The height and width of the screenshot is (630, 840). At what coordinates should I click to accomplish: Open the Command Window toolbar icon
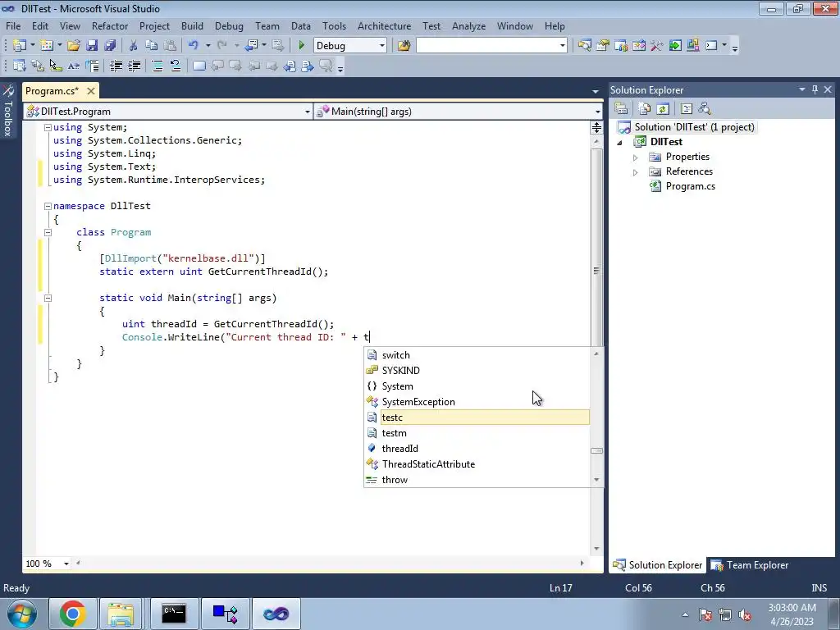point(711,46)
